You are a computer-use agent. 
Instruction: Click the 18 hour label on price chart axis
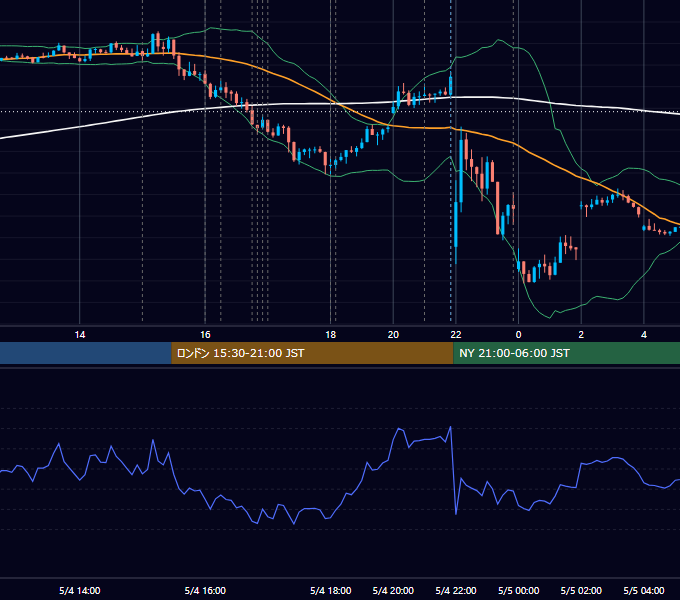[x=330, y=335]
